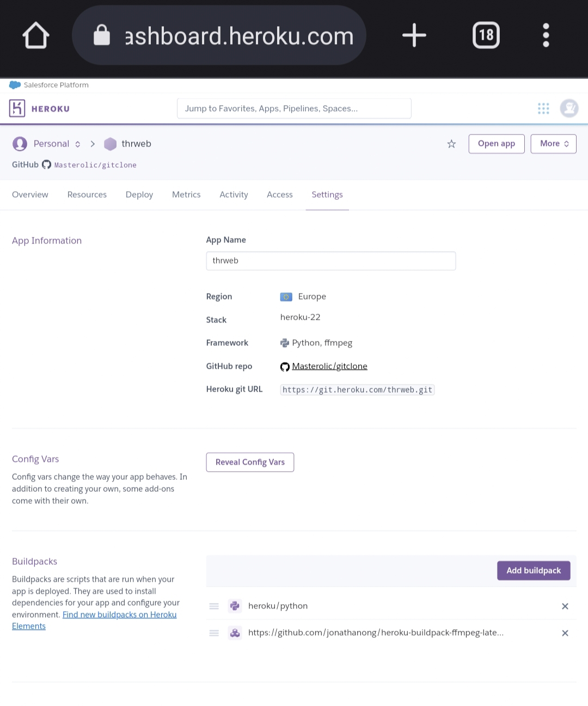This screenshot has height=706, width=588.
Task: Open the Activity tab
Action: (234, 194)
